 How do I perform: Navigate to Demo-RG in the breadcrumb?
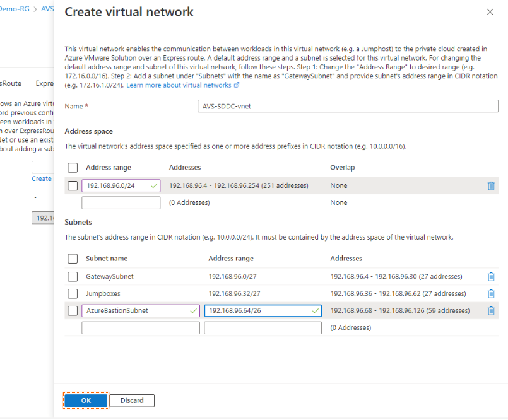13,9
